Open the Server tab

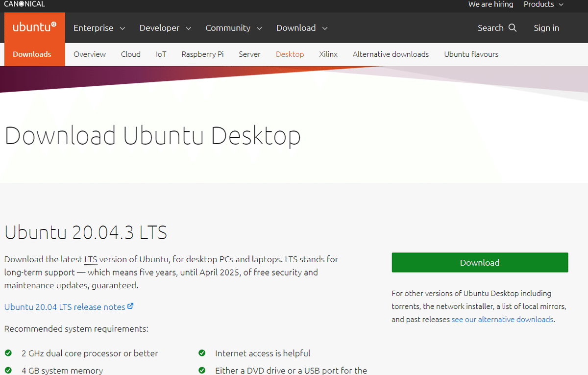point(250,54)
